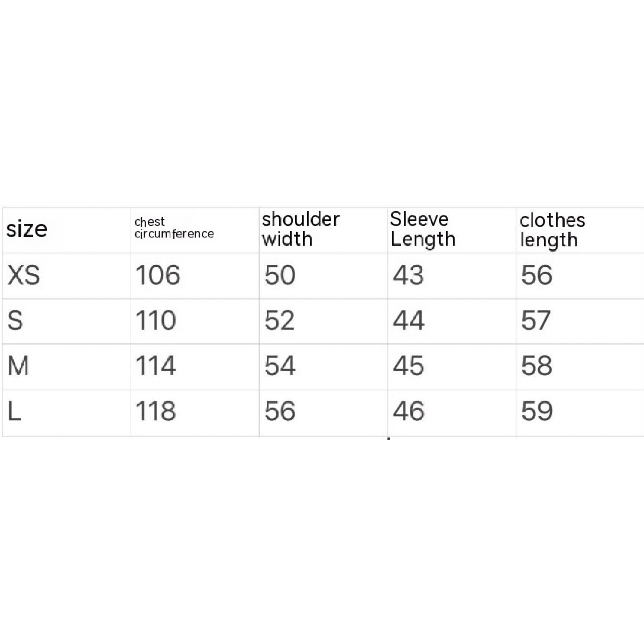Click the M shoulder width value 54
This screenshot has width=644, height=644.
(x=280, y=366)
